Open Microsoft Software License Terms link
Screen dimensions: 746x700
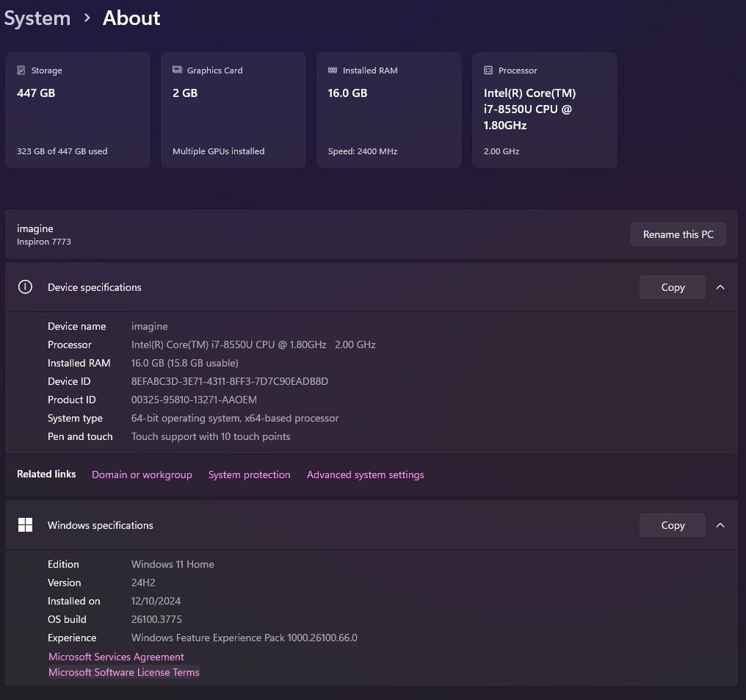pyautogui.click(x=123, y=672)
